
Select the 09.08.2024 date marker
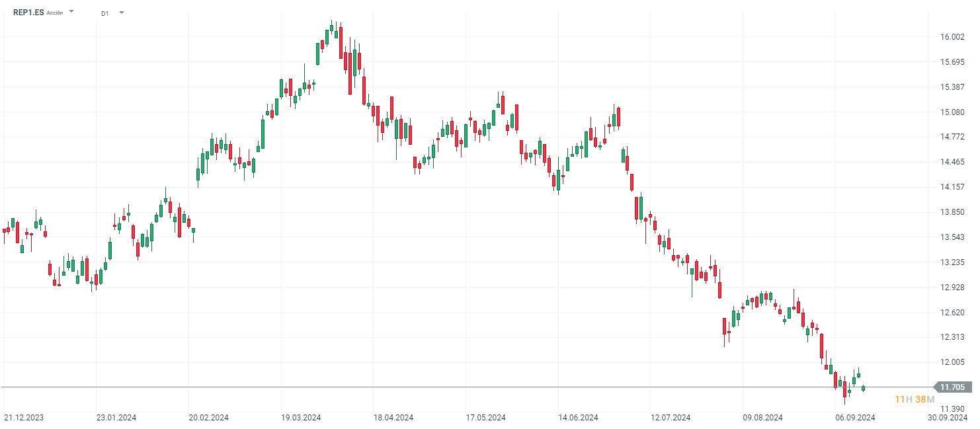[763, 418]
